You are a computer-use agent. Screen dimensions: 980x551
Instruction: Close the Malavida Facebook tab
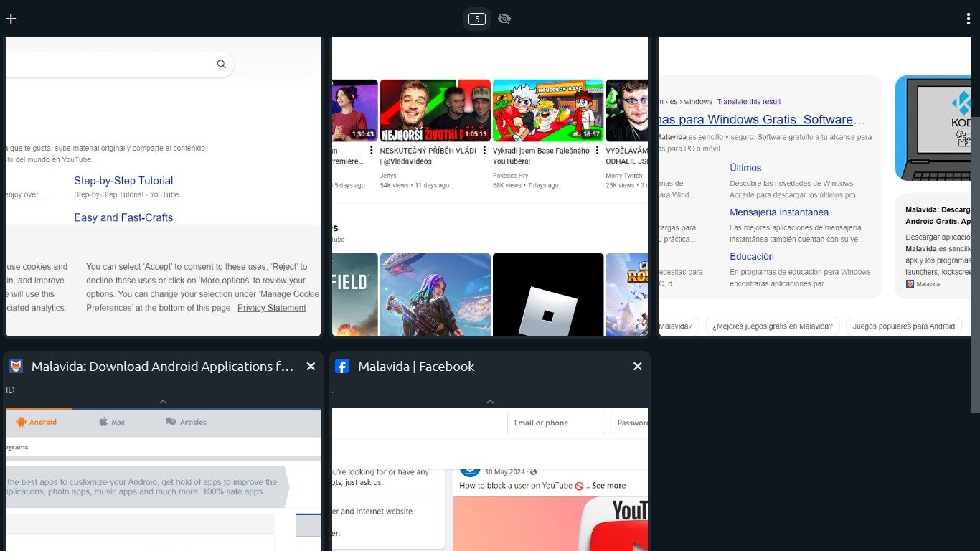coord(637,367)
